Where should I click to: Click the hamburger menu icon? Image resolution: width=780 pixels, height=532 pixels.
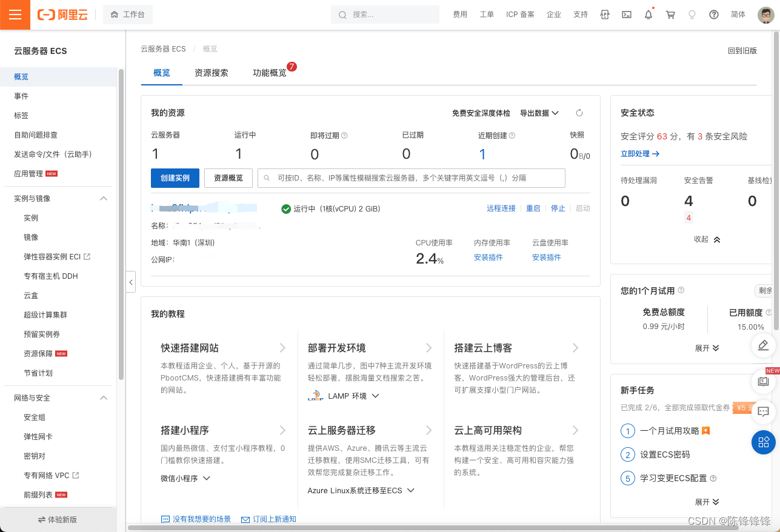point(15,15)
